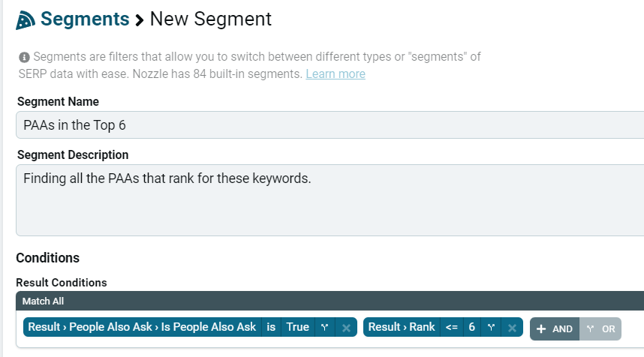Focus the Segment Name input field
The width and height of the screenshot is (644, 357).
[x=330, y=125]
